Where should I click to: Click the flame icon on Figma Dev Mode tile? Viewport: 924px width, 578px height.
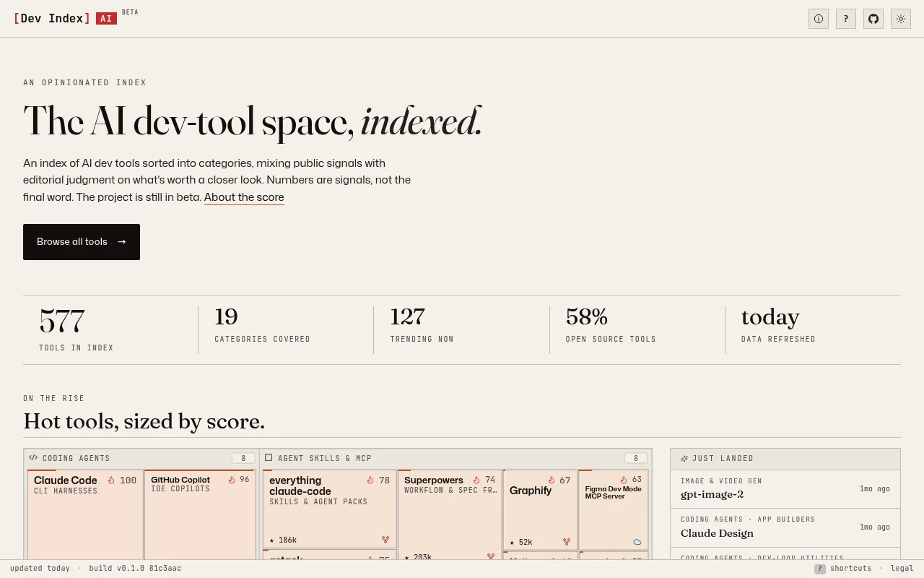624,480
